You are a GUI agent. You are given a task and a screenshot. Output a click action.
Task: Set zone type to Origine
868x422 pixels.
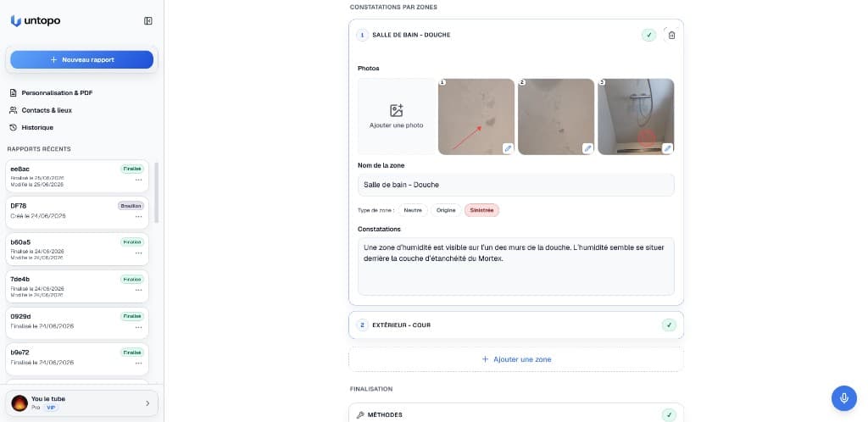click(446, 210)
